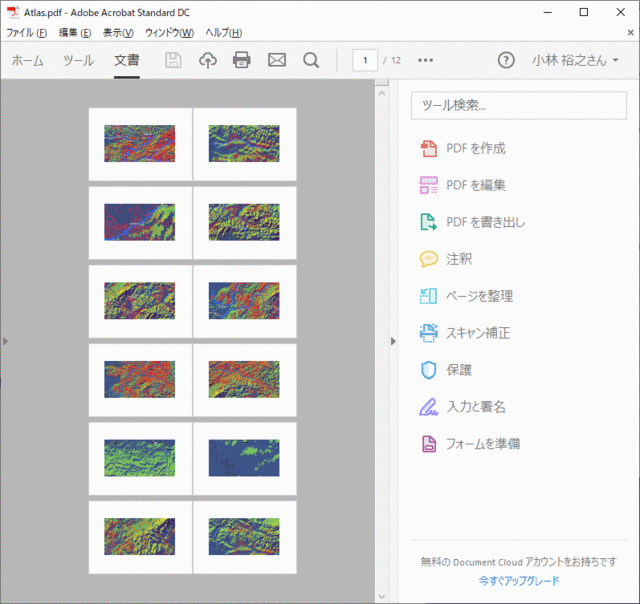Open the 編集(E) menu
Image resolution: width=640 pixels, height=604 pixels.
pos(75,33)
